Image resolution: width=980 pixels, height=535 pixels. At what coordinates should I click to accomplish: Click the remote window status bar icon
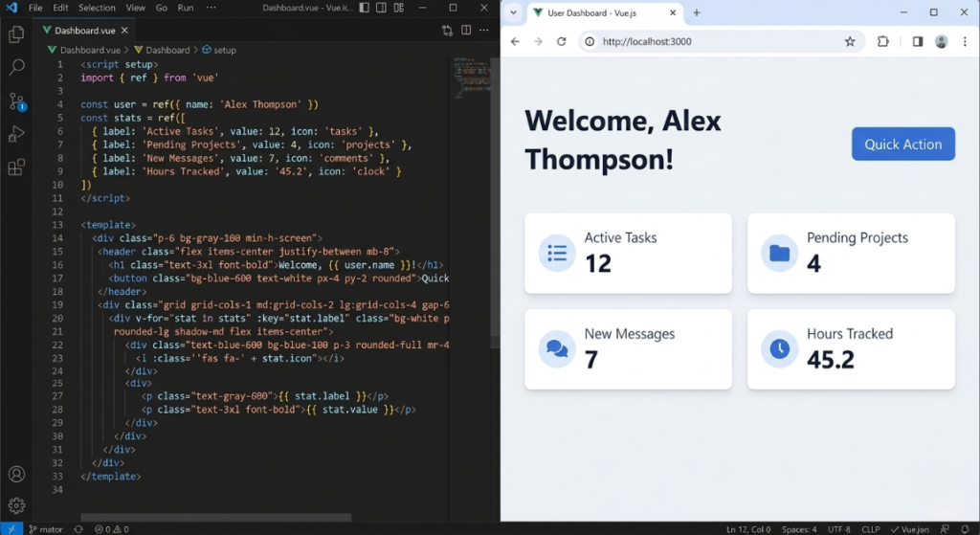pos(11,528)
